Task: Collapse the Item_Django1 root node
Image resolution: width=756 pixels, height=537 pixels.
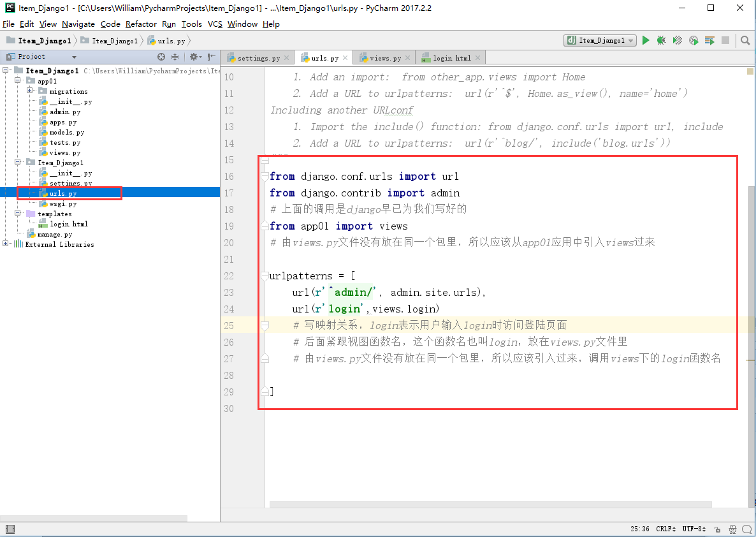Action: pyautogui.click(x=6, y=70)
